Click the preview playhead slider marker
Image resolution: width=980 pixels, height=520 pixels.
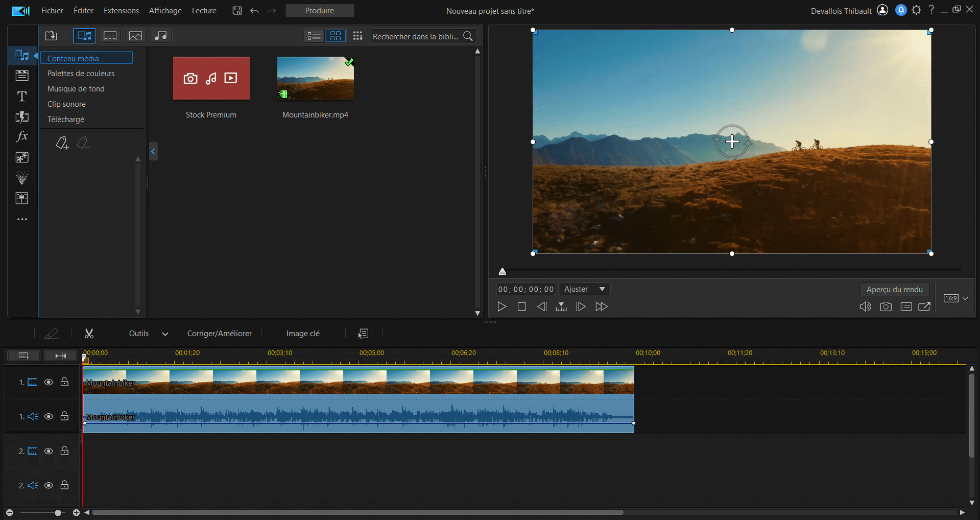[503, 272]
